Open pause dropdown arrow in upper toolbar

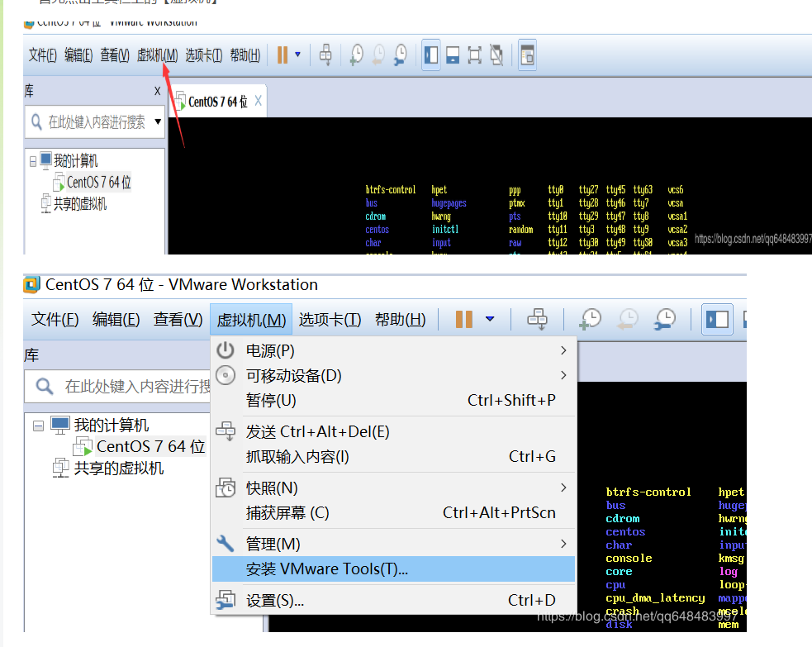tap(297, 55)
